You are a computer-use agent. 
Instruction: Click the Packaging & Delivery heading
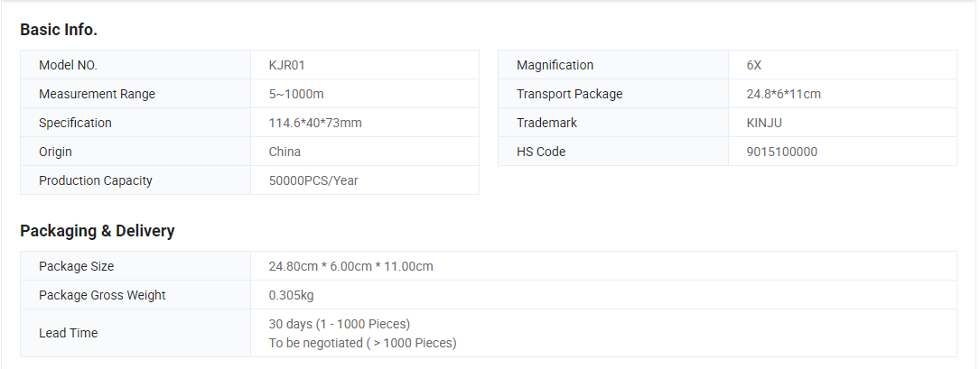98,231
